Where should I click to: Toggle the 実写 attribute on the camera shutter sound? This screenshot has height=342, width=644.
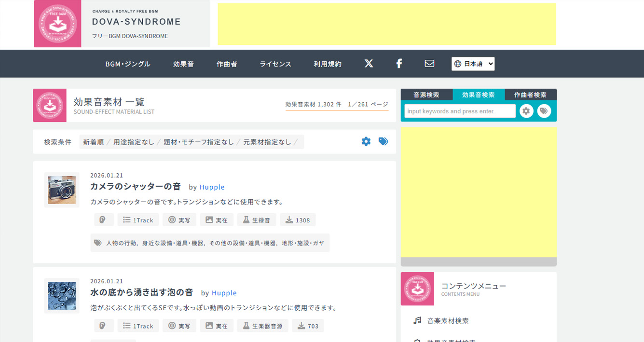[x=179, y=219]
